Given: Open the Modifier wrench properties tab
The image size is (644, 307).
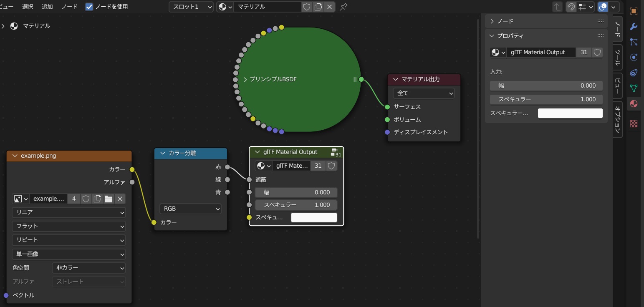Looking at the screenshot, I should 634,27.
